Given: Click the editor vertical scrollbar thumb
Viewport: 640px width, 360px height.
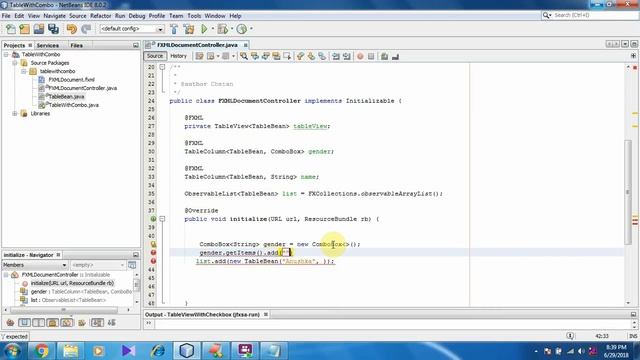Looking at the screenshot, I should click(x=628, y=192).
